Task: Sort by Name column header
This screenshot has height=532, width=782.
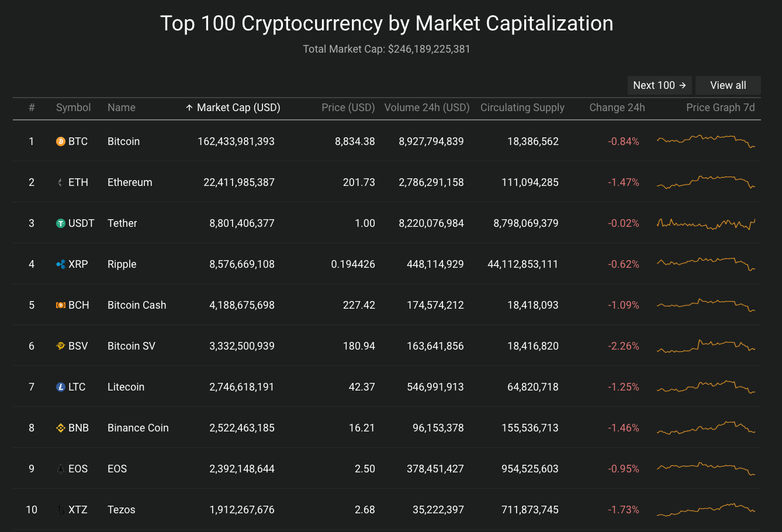Action: (121, 108)
